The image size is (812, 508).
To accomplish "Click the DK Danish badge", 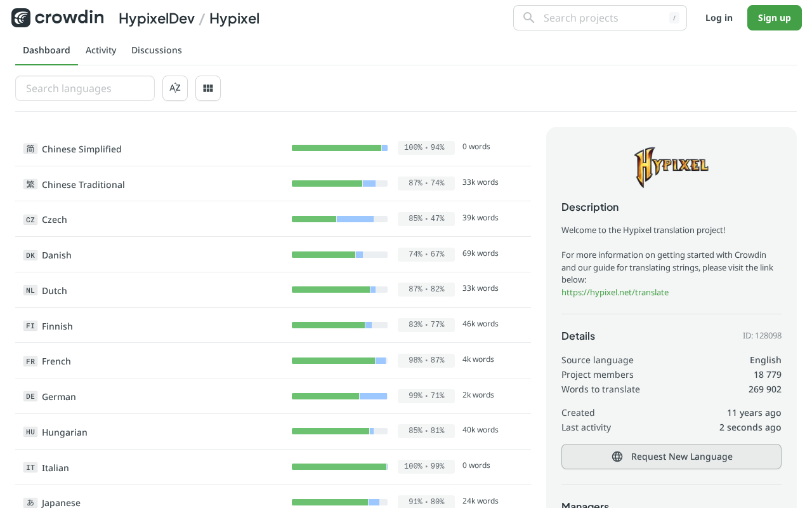I will [30, 255].
